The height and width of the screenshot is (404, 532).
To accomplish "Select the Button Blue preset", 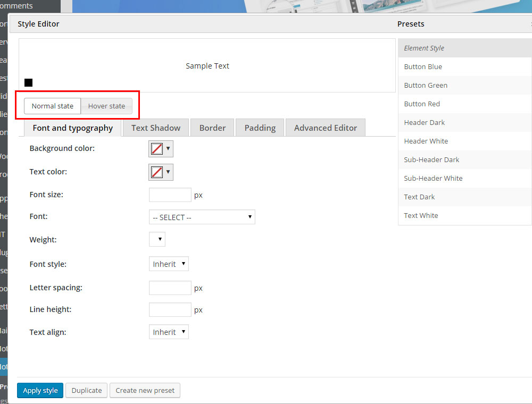I will (x=465, y=67).
